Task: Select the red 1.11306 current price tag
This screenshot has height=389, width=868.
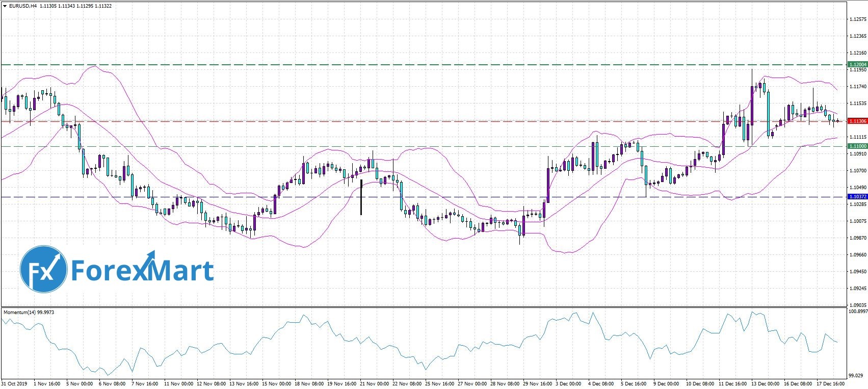Action: (x=856, y=121)
